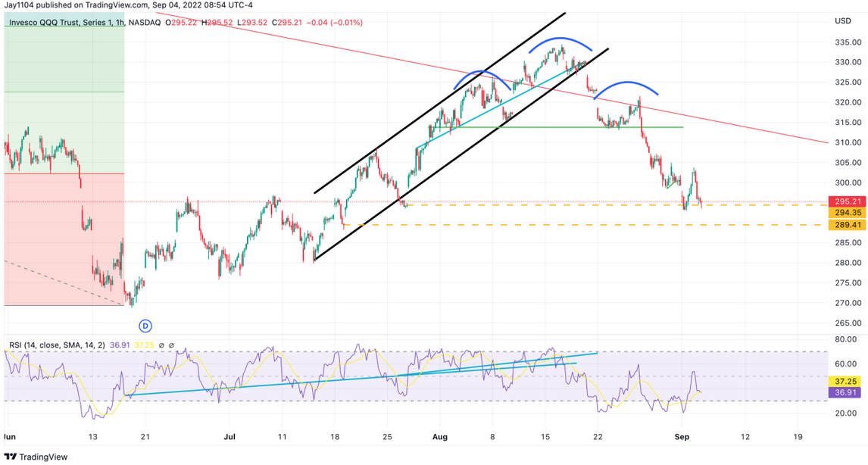Click the "25" date axis label
This screenshot has height=465, width=868.
click(388, 437)
